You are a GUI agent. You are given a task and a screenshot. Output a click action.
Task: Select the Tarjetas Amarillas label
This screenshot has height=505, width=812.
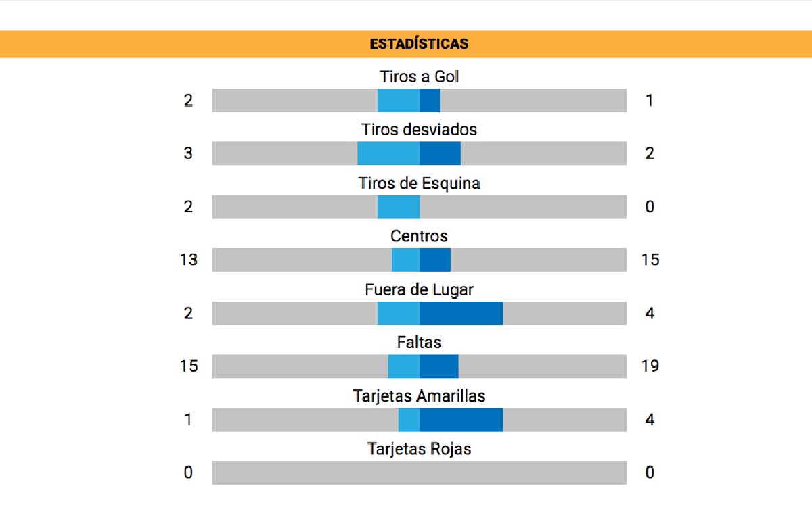[x=420, y=395]
